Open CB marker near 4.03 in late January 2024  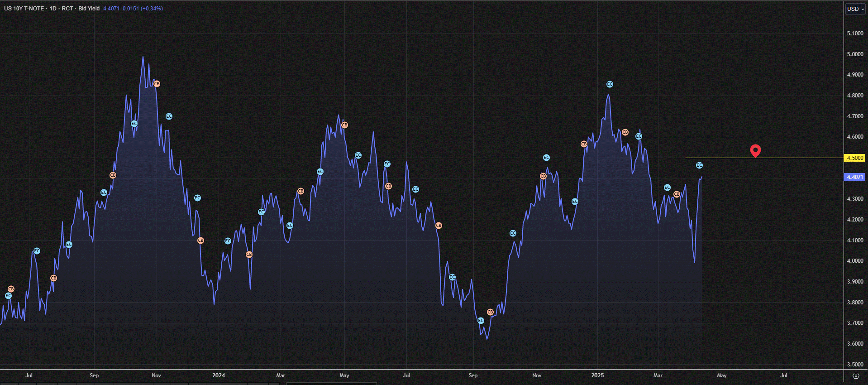pos(249,255)
